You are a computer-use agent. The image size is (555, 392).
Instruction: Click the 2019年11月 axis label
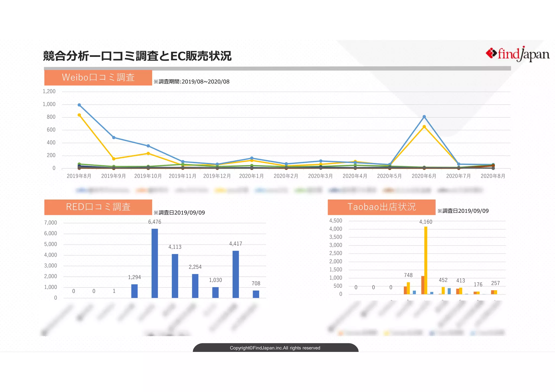pos(182,176)
